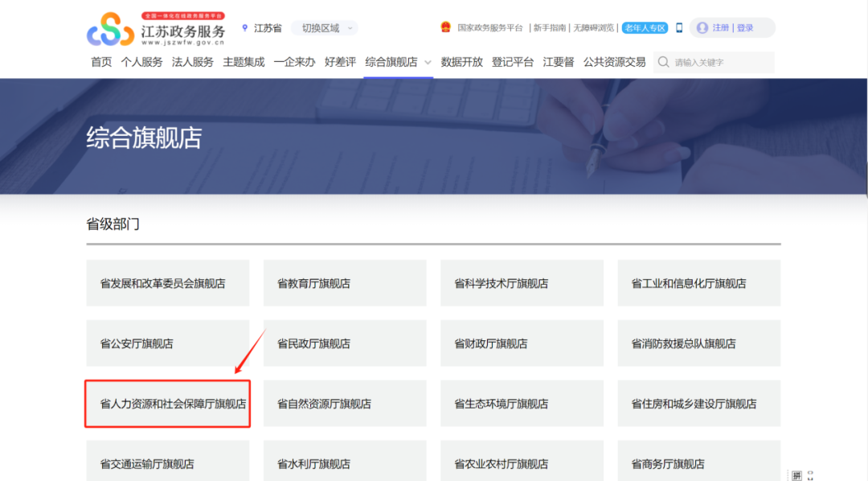Click the mobile phone icon in the header

click(679, 27)
